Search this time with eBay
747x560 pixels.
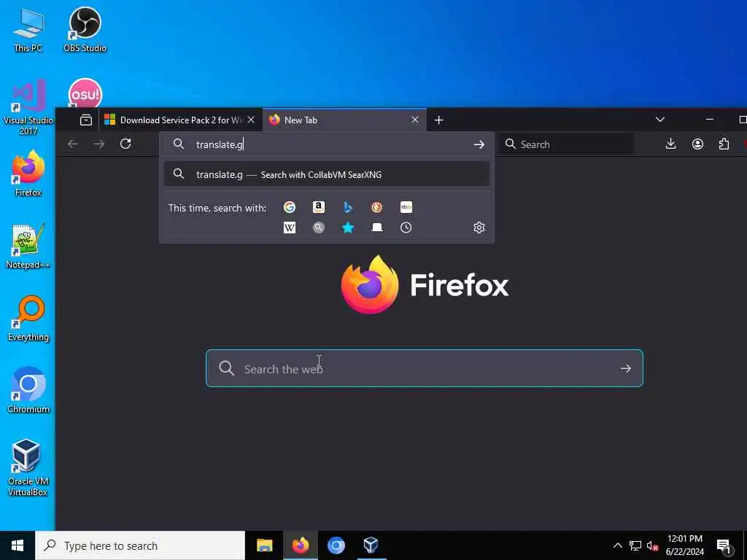(406, 207)
